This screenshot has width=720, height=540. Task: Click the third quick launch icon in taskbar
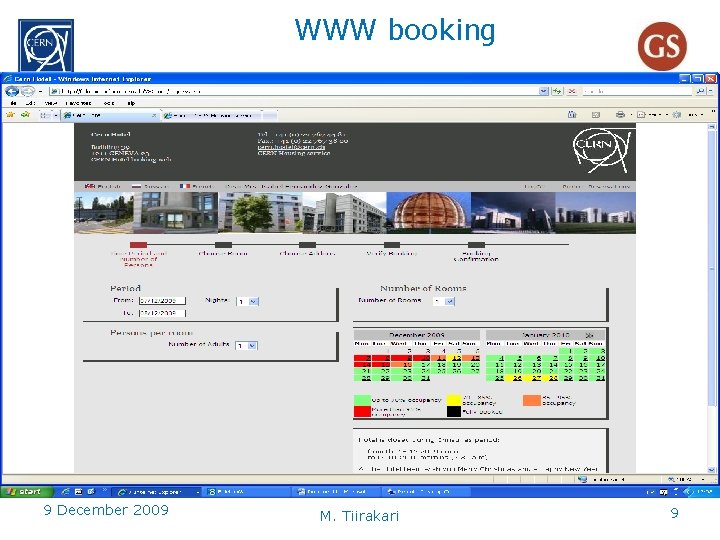(91, 491)
